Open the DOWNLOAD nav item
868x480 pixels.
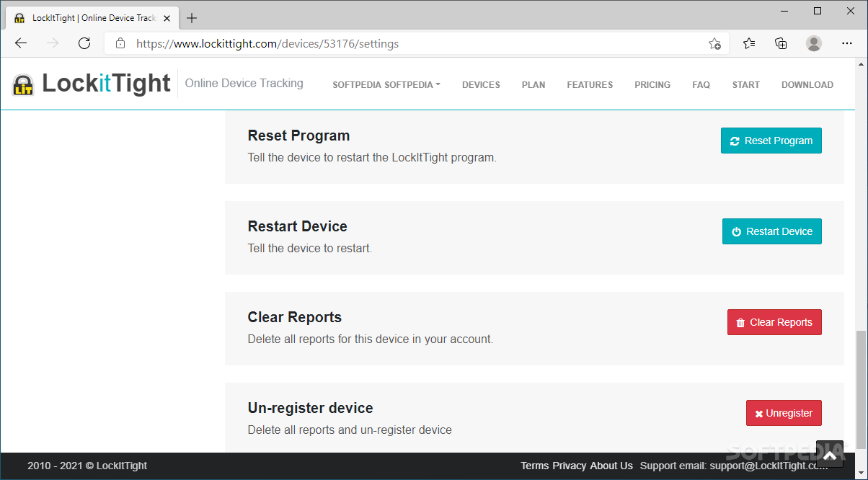coord(807,84)
